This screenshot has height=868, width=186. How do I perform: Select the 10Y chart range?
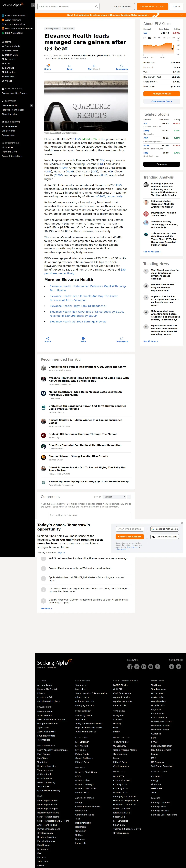[x=174, y=38]
